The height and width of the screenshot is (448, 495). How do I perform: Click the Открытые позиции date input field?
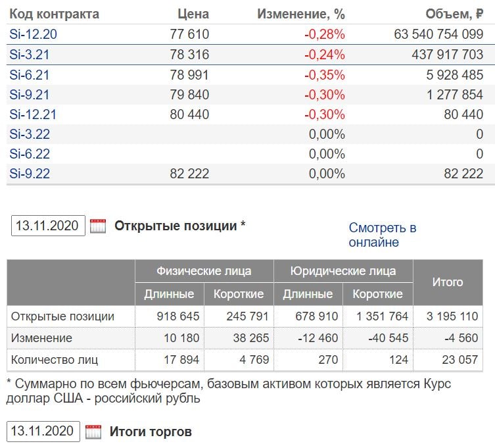point(48,226)
